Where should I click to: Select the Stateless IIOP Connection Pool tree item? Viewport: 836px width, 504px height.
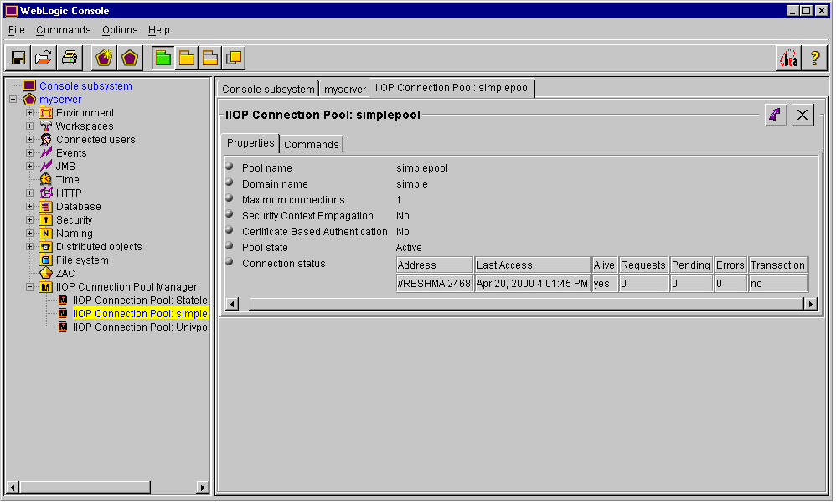141,301
